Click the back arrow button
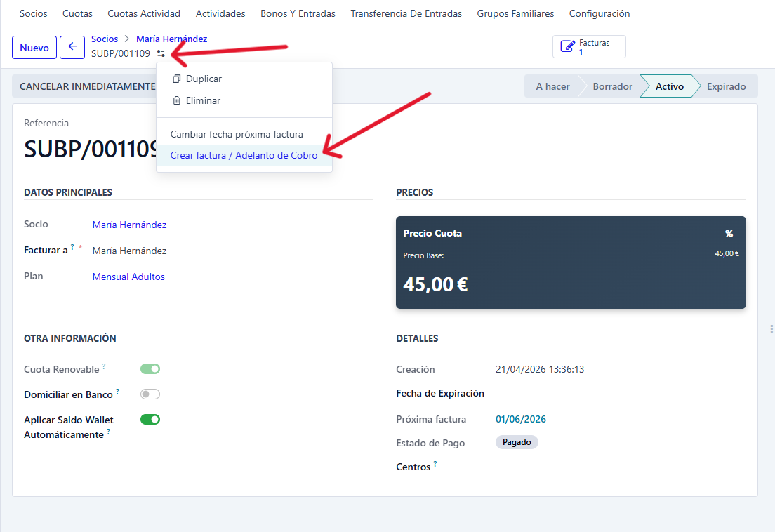The height and width of the screenshot is (532, 775). pos(72,47)
